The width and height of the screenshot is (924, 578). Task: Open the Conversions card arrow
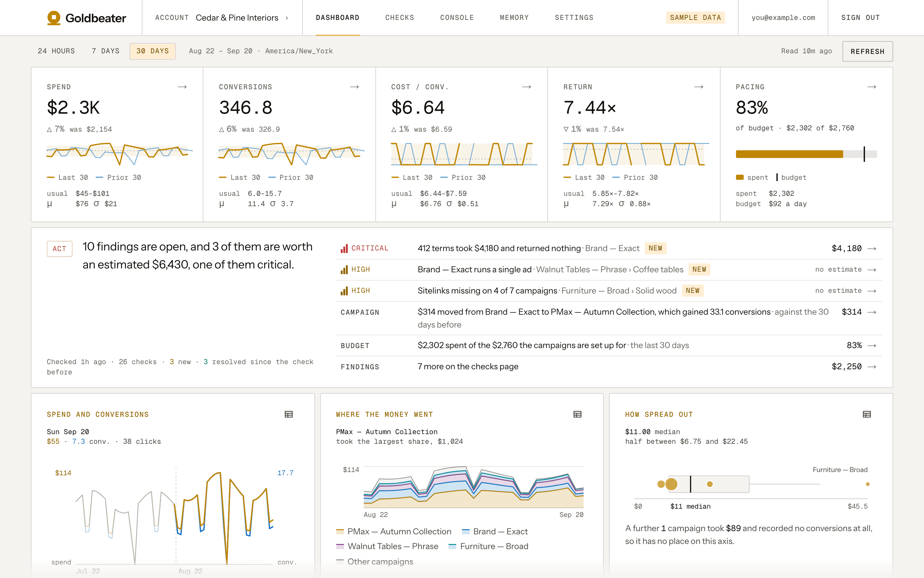354,87
